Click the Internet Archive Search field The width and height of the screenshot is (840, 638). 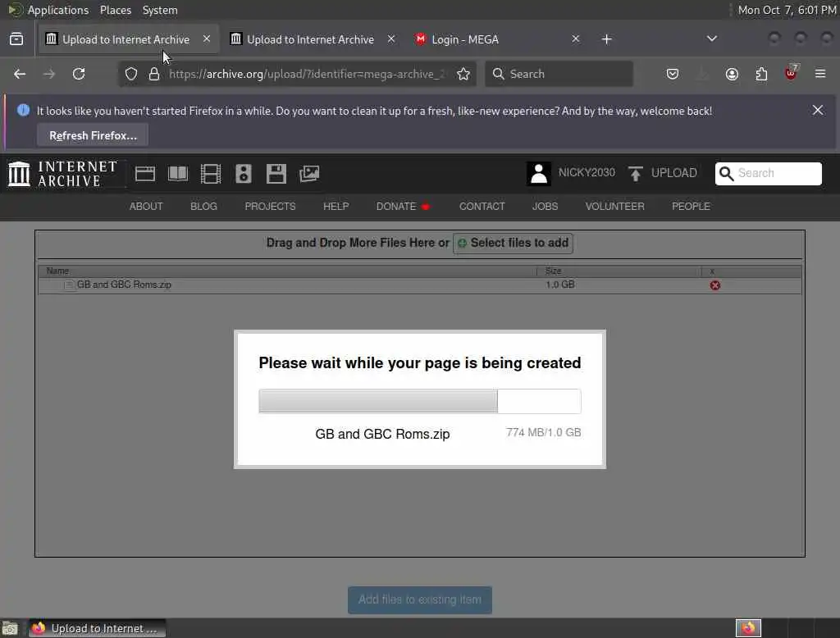point(768,174)
